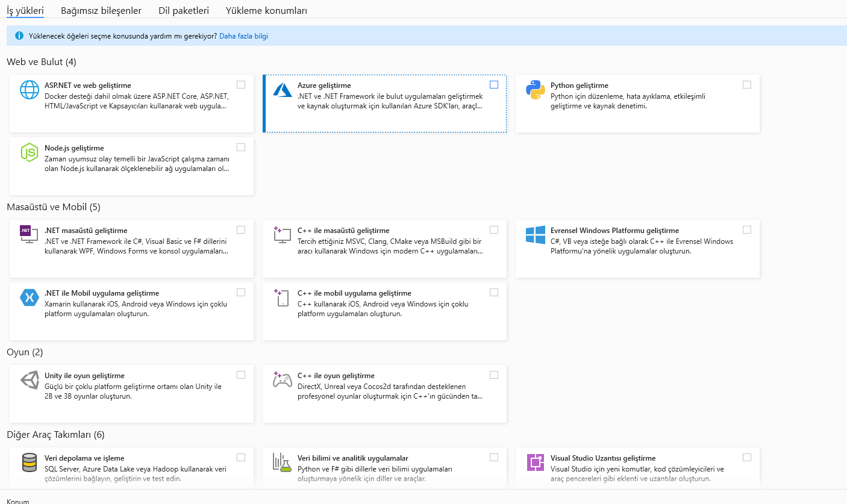Check the Python geliştirme workload box
The width and height of the screenshot is (847, 504).
747,85
